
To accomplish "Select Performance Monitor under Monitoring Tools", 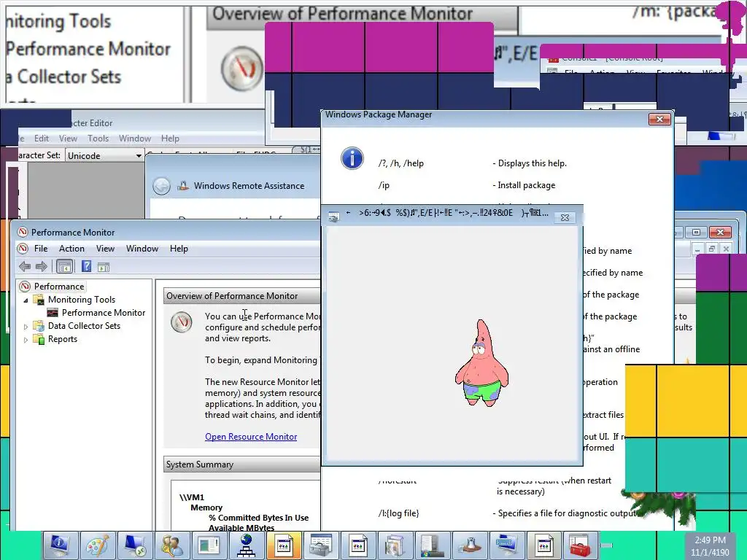I will click(x=104, y=313).
